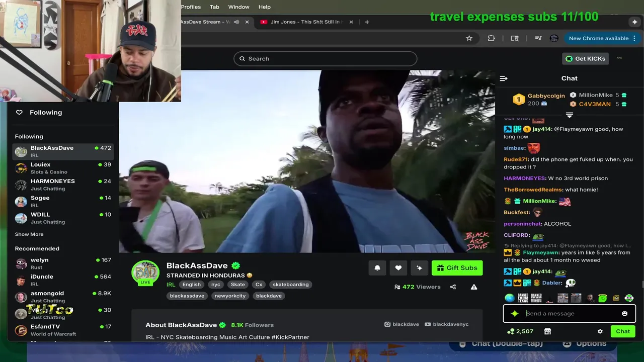Open iDuncle recommended channel

(63, 280)
